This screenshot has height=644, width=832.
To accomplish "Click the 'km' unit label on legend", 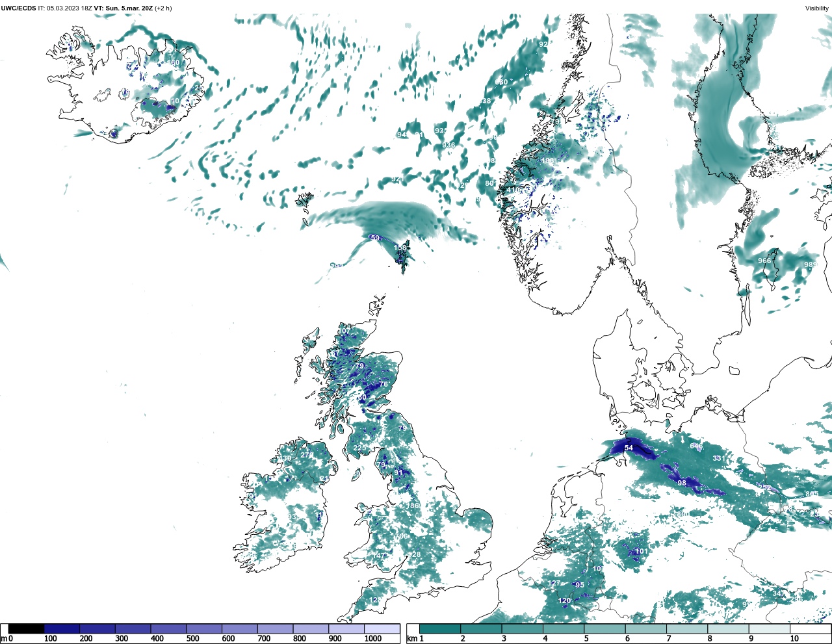I will (x=411, y=639).
